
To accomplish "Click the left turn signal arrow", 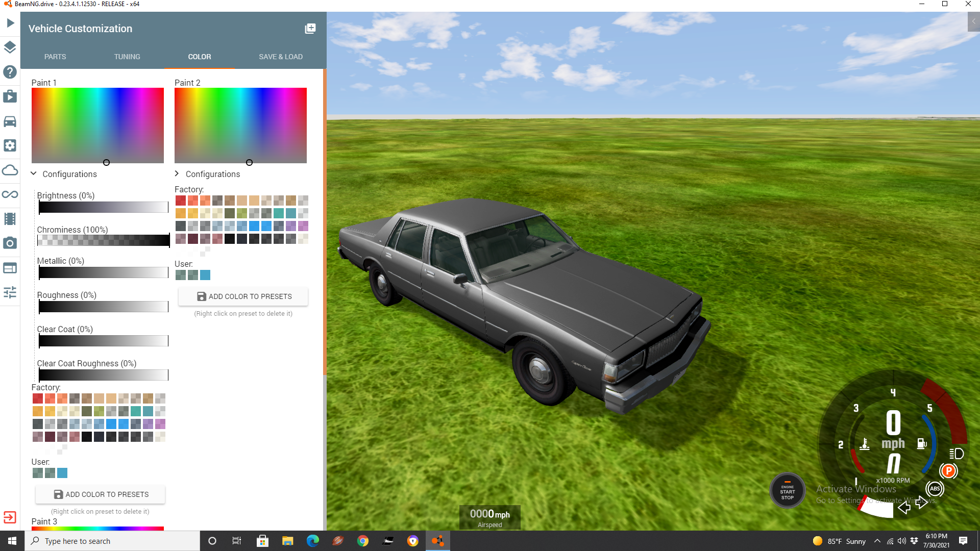I will pyautogui.click(x=904, y=507).
